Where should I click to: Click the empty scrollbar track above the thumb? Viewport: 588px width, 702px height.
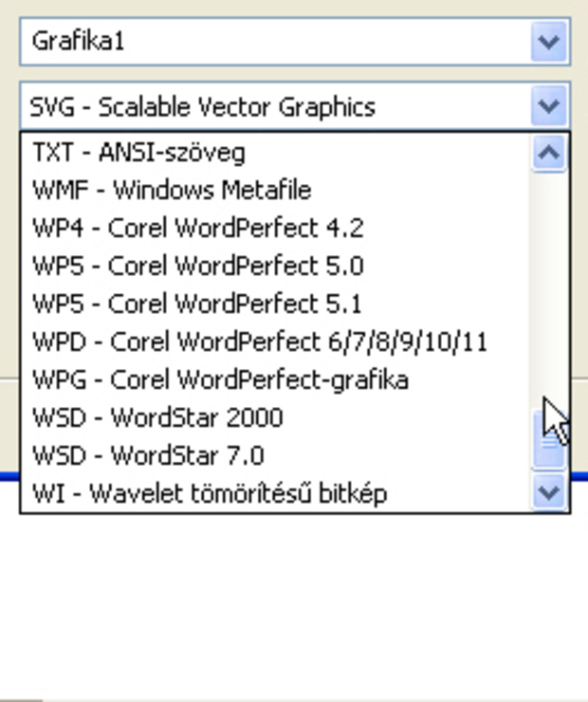click(549, 291)
